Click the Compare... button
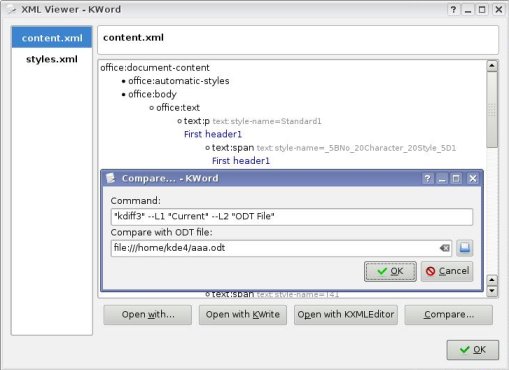Image resolution: width=509 pixels, height=370 pixels. (449, 315)
